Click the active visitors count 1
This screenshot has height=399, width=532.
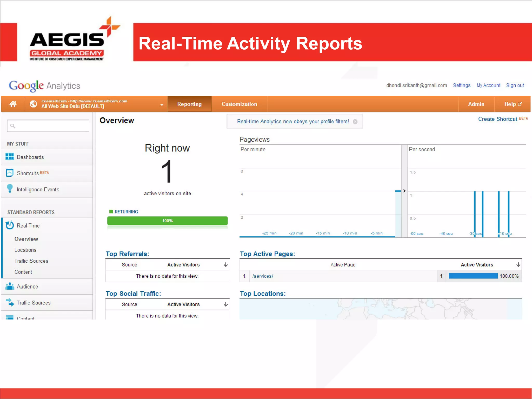click(167, 171)
